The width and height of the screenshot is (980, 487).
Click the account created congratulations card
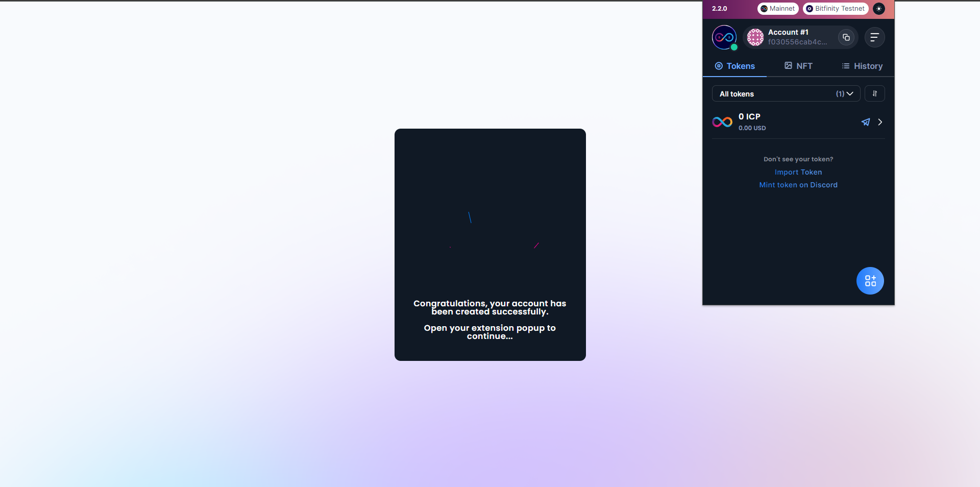[490, 245]
